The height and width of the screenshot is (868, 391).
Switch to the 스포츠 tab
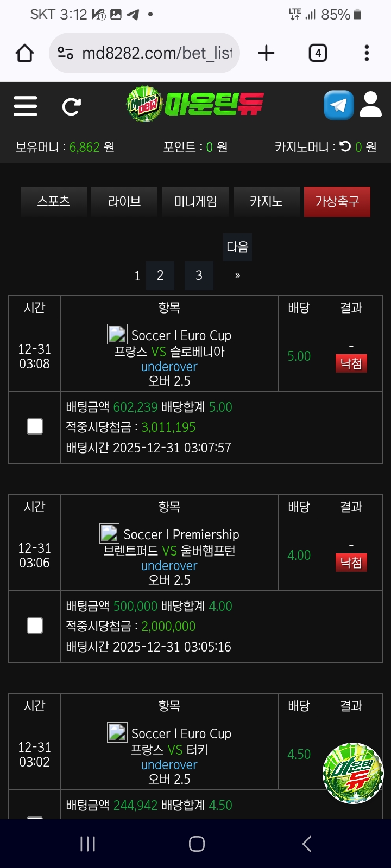(x=54, y=202)
